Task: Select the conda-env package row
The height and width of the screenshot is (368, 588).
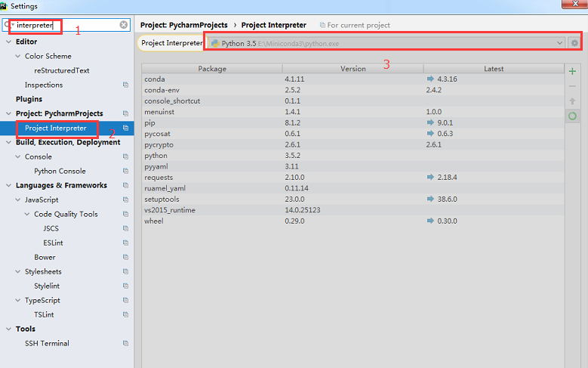Action: (x=352, y=90)
